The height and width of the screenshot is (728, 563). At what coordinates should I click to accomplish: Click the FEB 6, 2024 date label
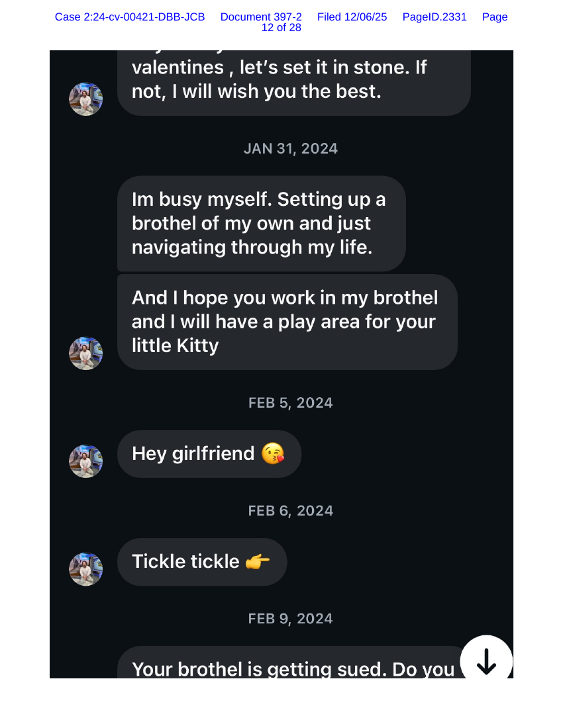click(x=291, y=511)
